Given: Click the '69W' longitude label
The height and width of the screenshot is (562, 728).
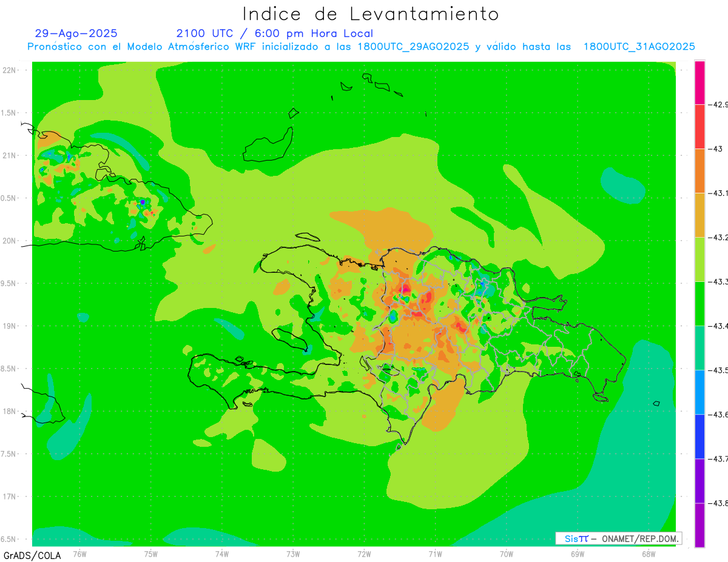Looking at the screenshot, I should 578,554.
